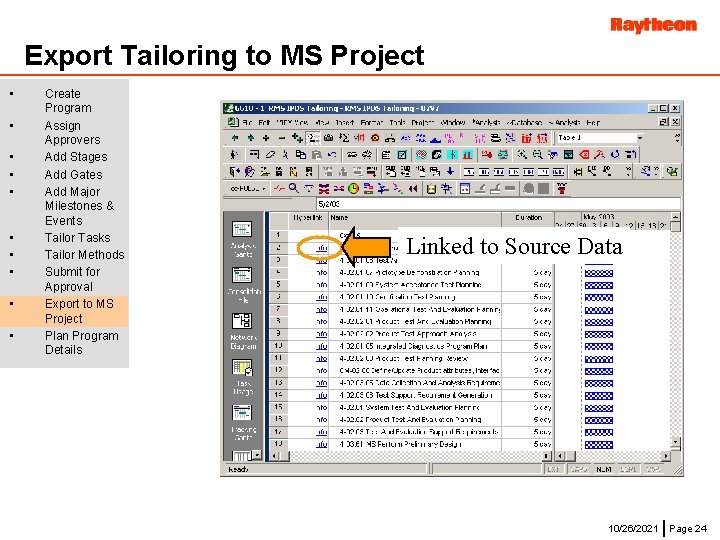720x540 pixels.
Task: Open the Project menu
Action: click(423, 123)
